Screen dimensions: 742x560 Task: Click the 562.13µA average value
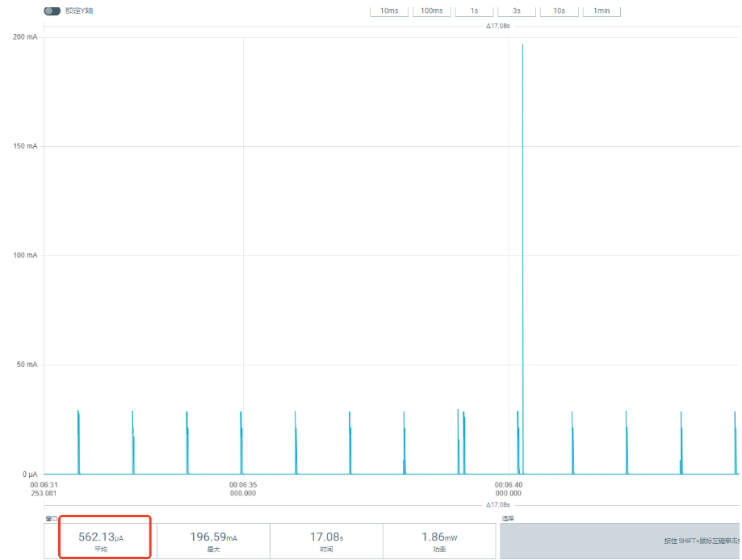pyautogui.click(x=101, y=537)
